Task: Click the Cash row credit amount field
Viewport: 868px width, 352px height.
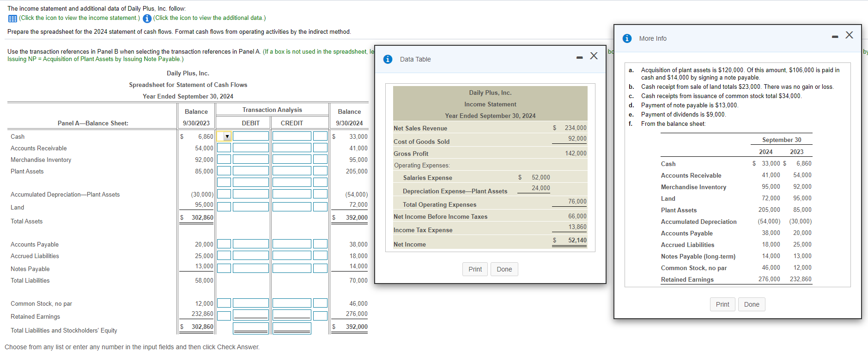Action: [x=291, y=136]
